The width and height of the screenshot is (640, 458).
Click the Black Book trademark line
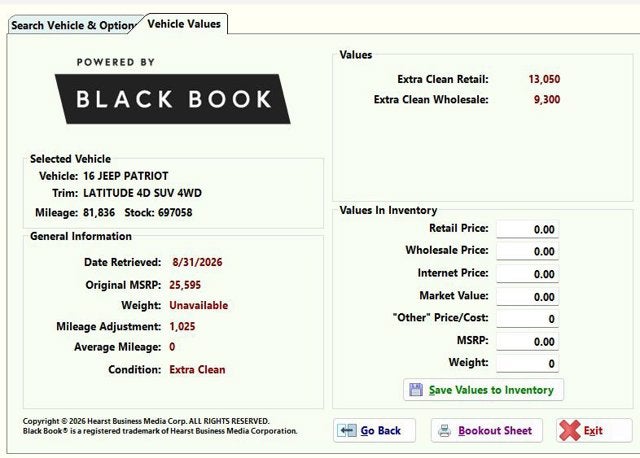(160, 431)
